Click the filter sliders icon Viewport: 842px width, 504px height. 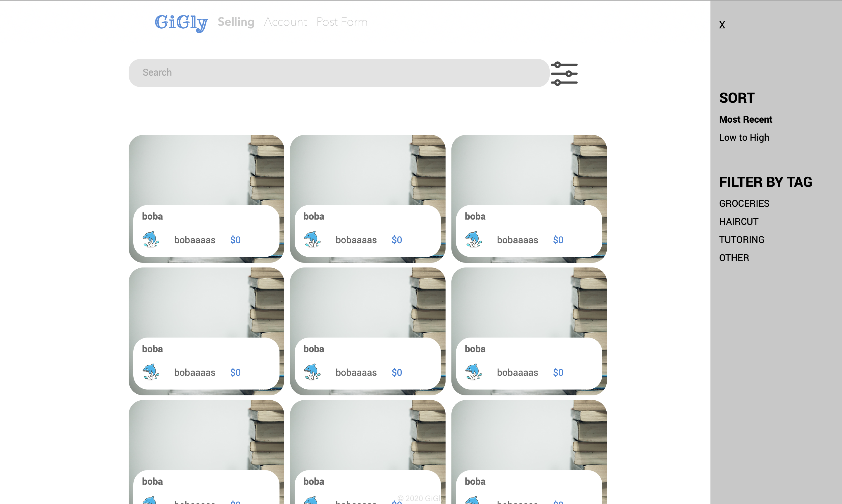click(x=564, y=73)
